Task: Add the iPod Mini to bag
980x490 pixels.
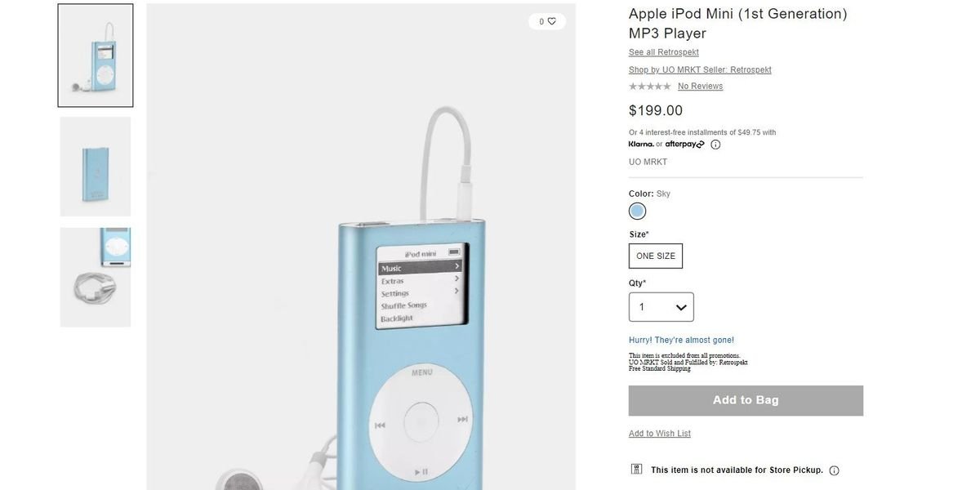Action: (x=746, y=400)
